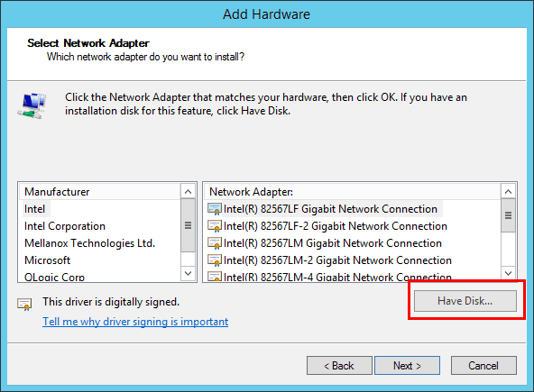Screen dimensions: 534x392
Task: Click the 82567LF-2 adapter certificate icon
Action: 215,226
